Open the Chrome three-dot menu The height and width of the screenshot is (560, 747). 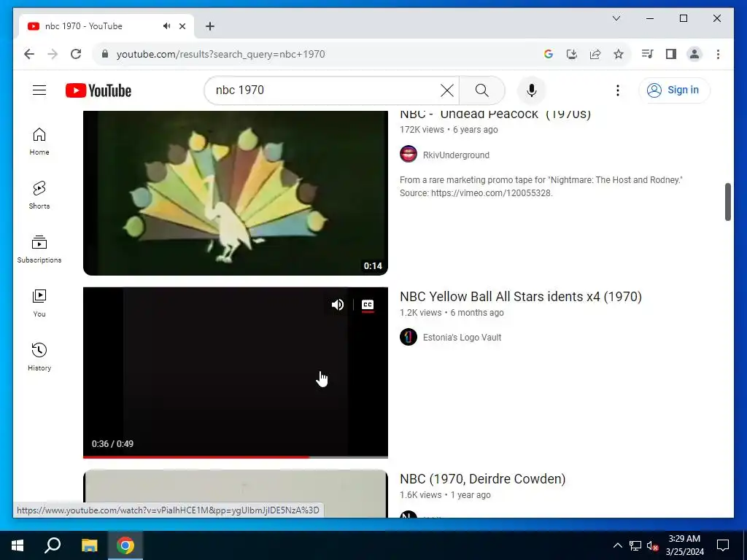(718, 54)
